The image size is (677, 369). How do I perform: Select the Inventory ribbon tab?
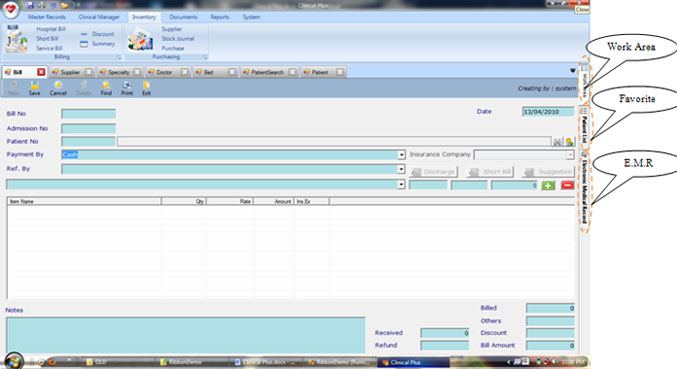[144, 17]
